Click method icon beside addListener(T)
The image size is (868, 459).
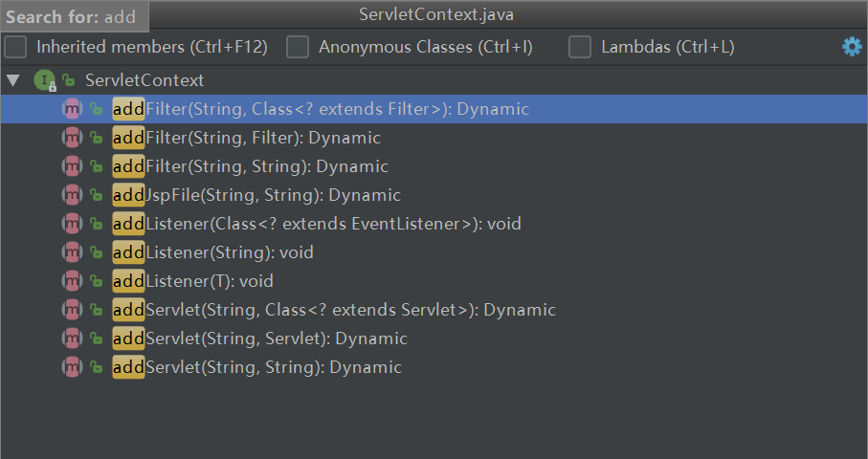(x=72, y=281)
